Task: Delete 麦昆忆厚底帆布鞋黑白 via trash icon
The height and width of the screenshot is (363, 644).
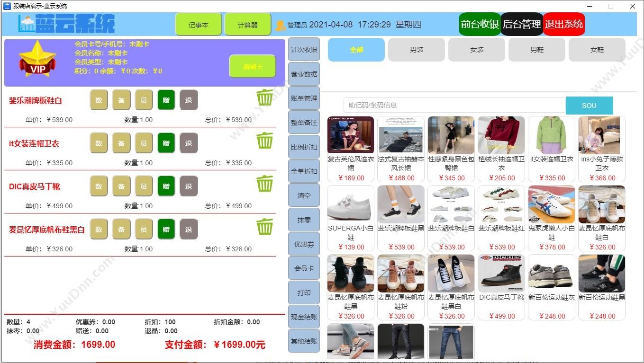Action: click(265, 227)
